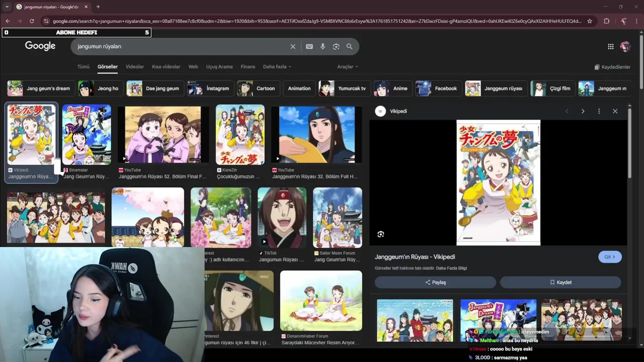Screen dimensions: 644x362
Task: Click the Git button to visit page
Action: [610, 257]
